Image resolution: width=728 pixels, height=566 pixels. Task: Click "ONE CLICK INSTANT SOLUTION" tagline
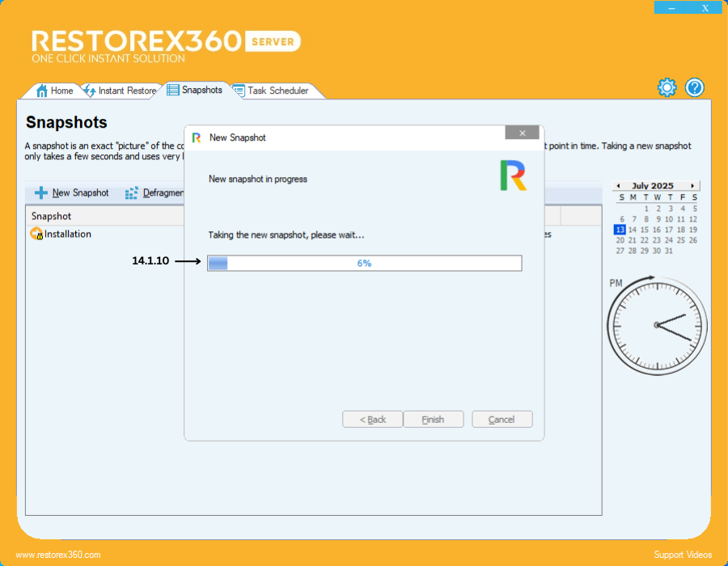click(108, 58)
